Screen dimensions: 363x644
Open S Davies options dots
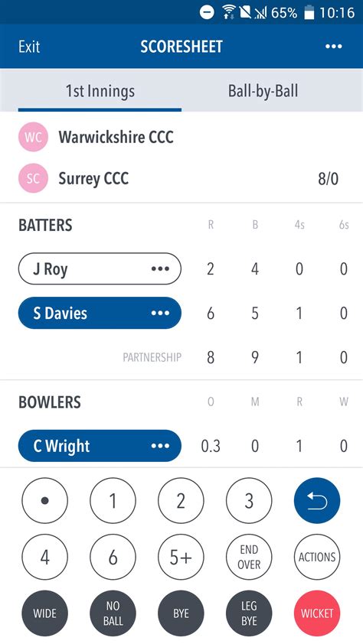(x=160, y=313)
